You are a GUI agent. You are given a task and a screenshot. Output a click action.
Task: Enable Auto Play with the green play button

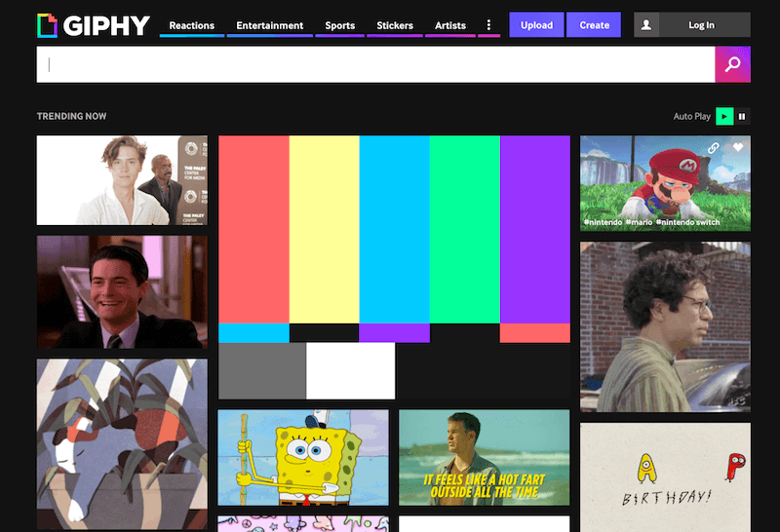(x=724, y=116)
